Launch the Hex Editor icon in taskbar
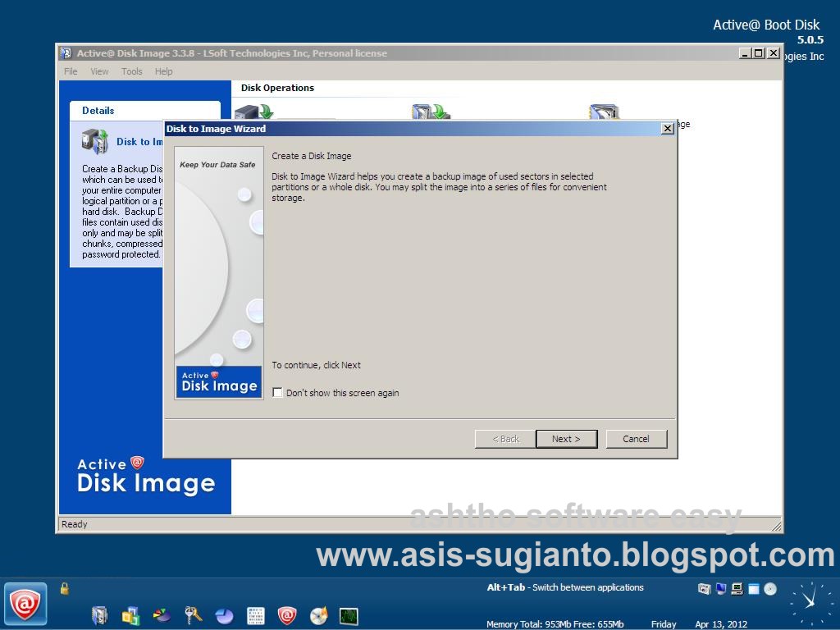Viewport: 840px width, 630px height. click(255, 615)
